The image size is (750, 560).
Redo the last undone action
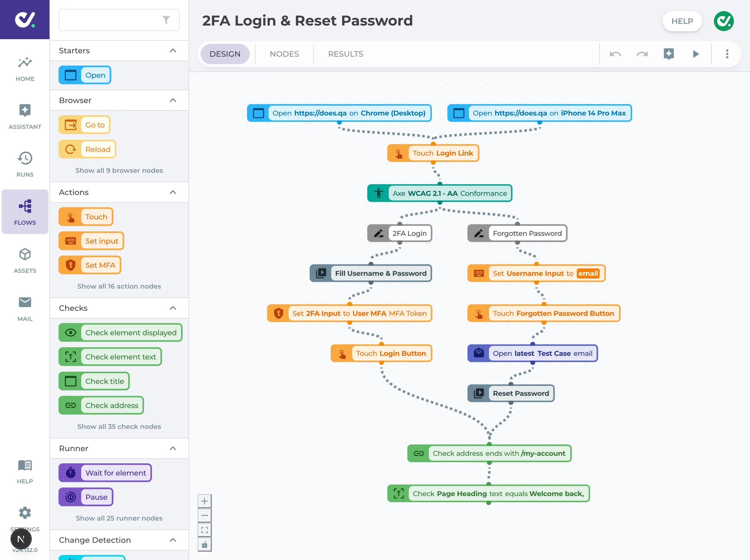coord(642,54)
